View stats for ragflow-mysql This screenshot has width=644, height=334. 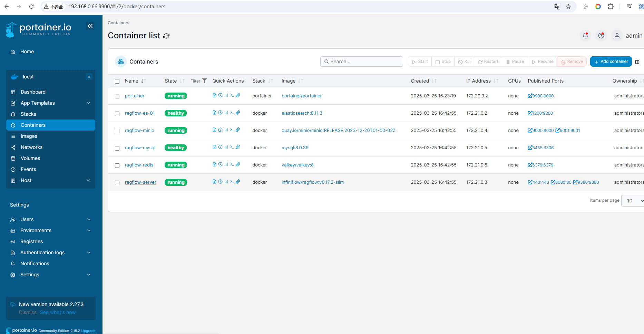(x=226, y=147)
